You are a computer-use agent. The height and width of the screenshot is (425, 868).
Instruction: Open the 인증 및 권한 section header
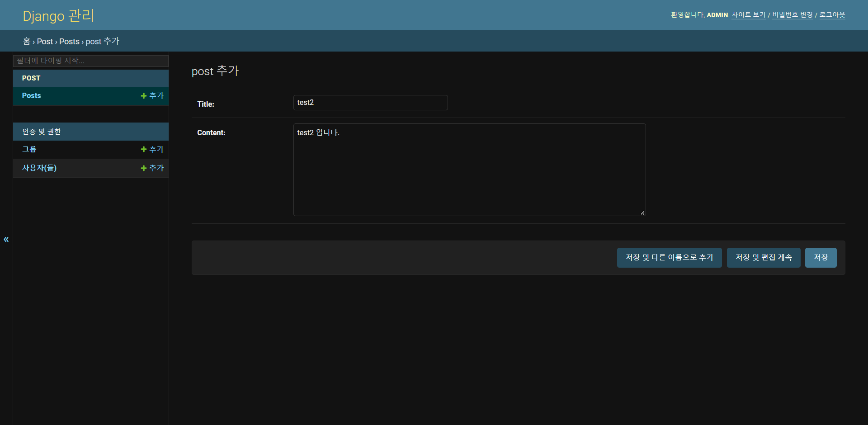[x=42, y=132]
